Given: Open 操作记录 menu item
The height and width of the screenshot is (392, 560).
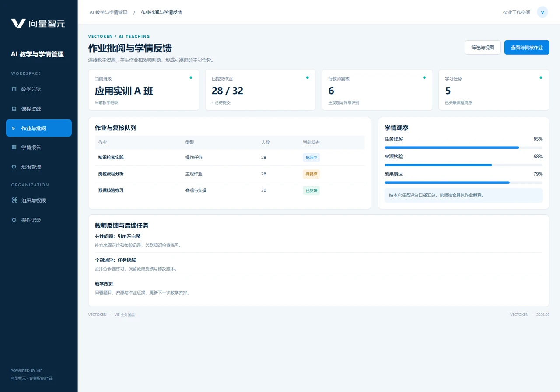Looking at the screenshot, I should [38, 220].
